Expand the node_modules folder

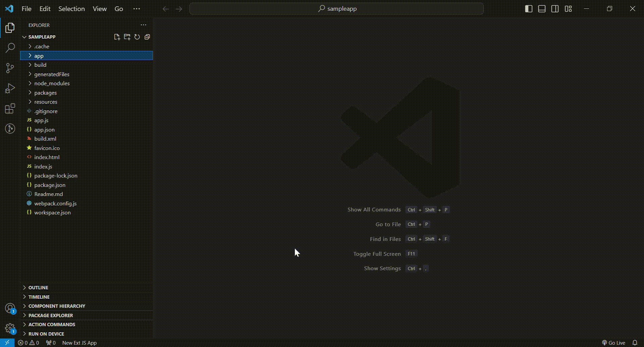pos(52,83)
